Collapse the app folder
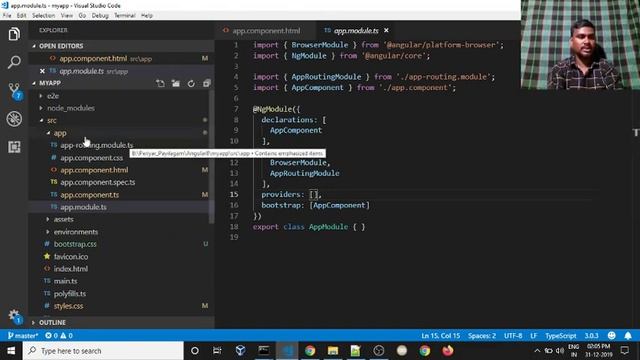 (x=60, y=133)
